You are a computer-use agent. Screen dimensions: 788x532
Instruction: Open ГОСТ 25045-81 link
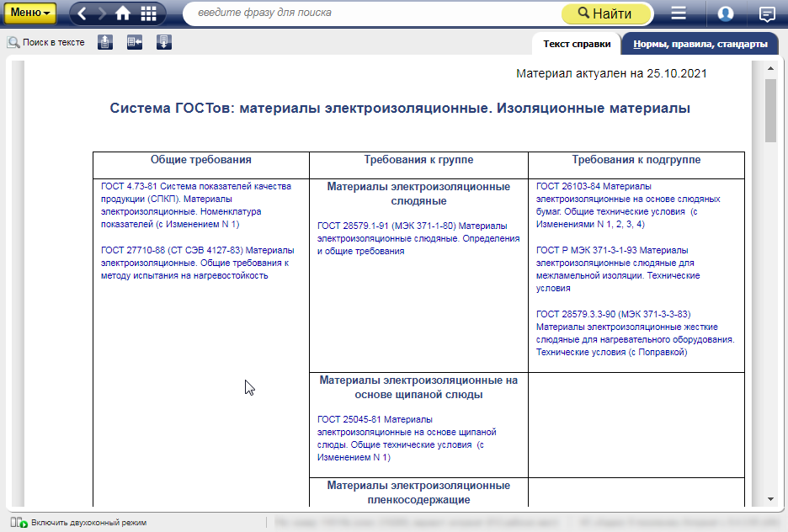coord(407,438)
